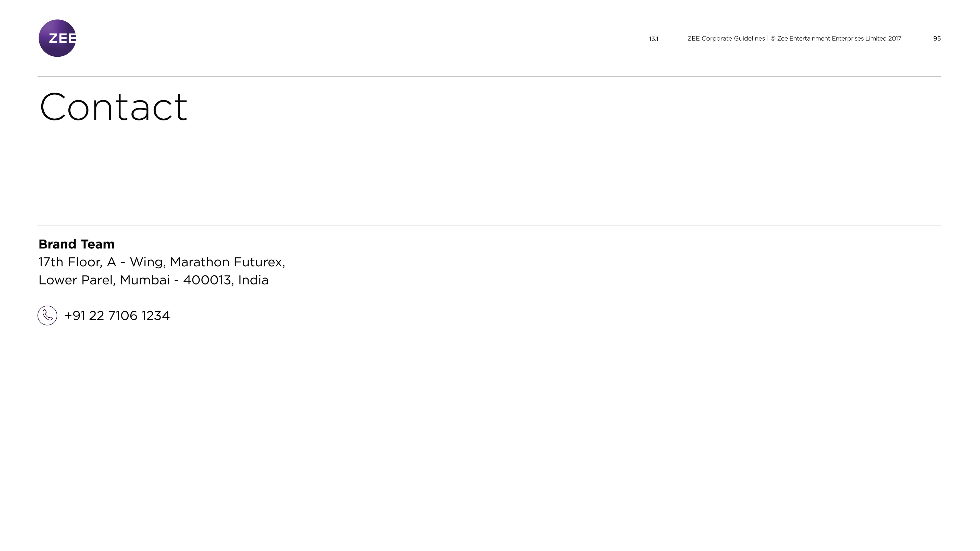Click the year 2017 in header

pos(895,39)
